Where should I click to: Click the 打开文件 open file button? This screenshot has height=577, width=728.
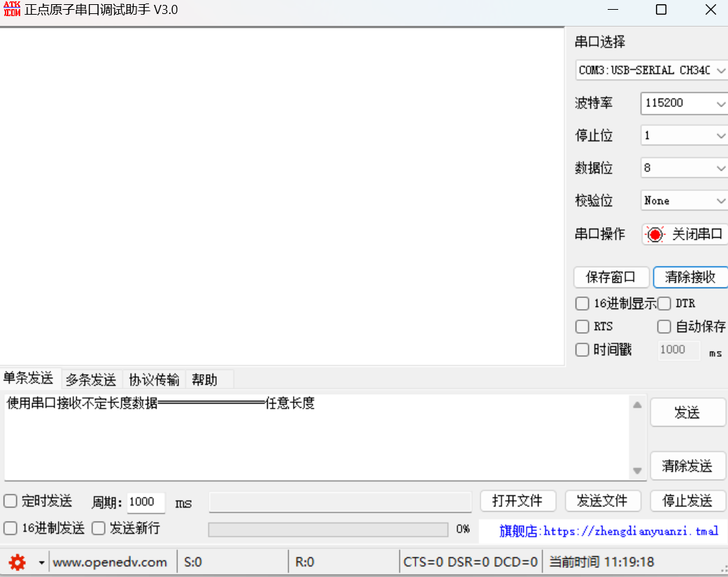click(518, 501)
